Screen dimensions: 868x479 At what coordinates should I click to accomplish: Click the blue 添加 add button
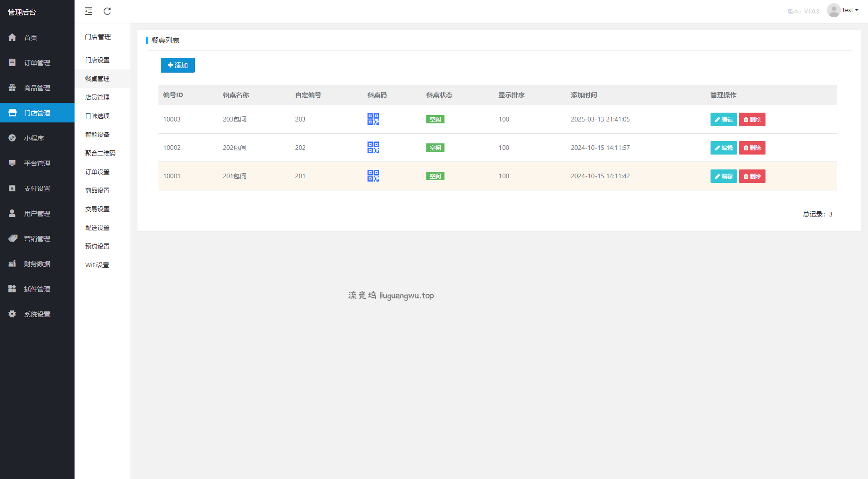(x=178, y=65)
